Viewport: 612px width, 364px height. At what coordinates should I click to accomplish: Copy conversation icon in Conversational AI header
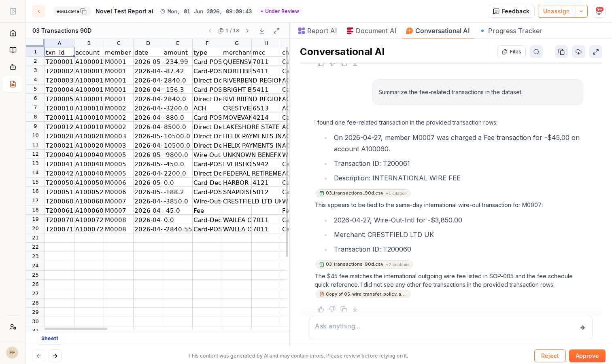561,52
